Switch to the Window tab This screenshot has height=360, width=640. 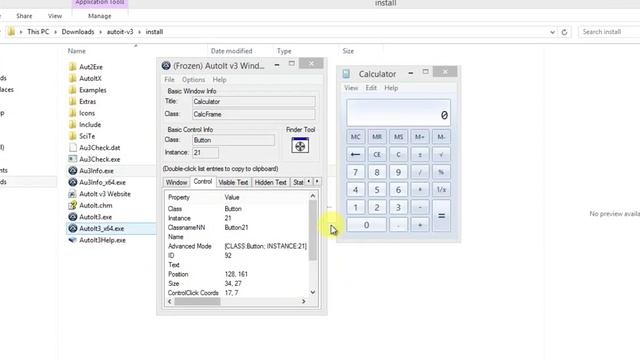[176, 182]
